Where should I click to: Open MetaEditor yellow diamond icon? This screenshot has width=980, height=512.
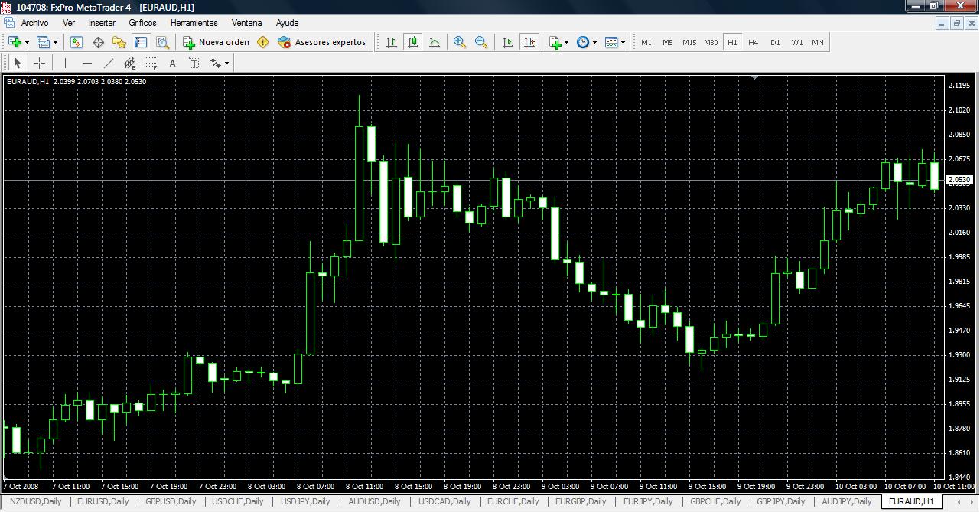pyautogui.click(x=263, y=42)
